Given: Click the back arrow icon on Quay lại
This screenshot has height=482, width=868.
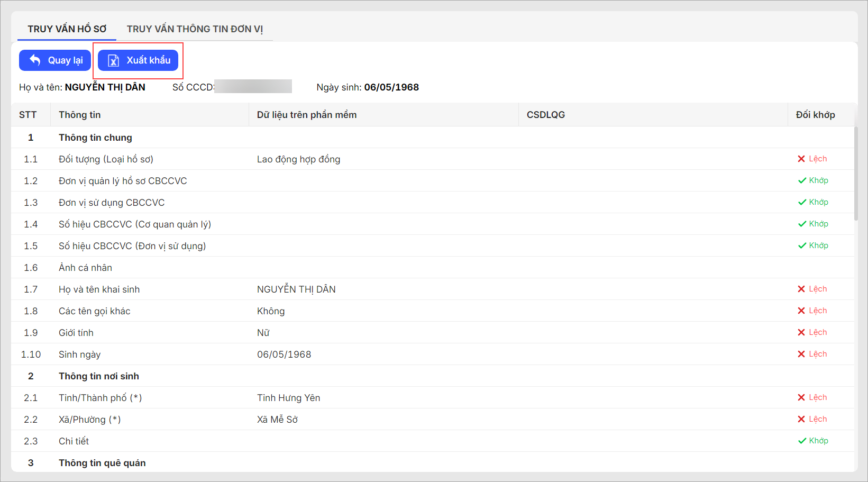Looking at the screenshot, I should tap(35, 60).
